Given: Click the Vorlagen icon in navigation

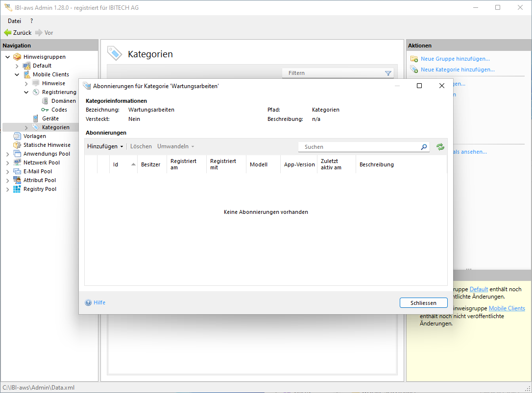Looking at the screenshot, I should (17, 136).
